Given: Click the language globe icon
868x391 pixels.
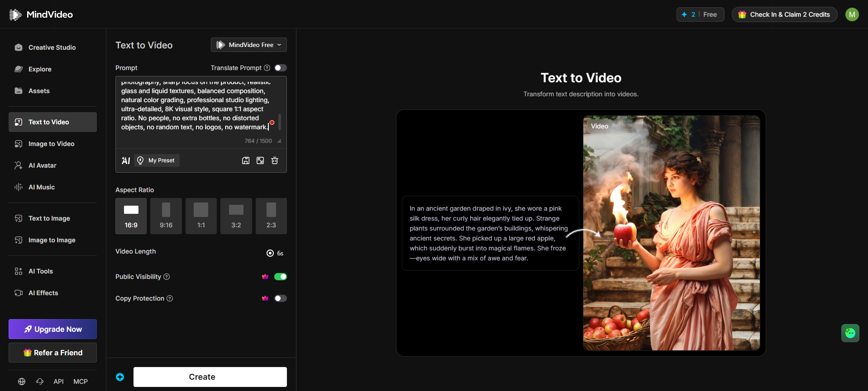Looking at the screenshot, I should (x=22, y=382).
